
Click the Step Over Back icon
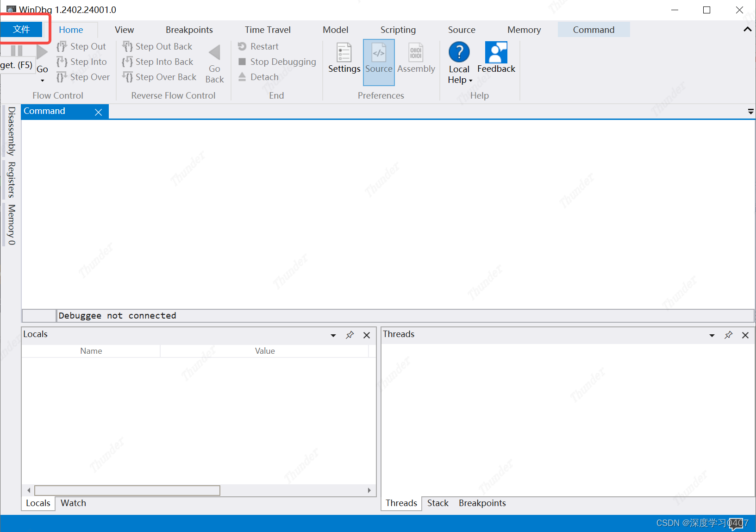pos(127,77)
